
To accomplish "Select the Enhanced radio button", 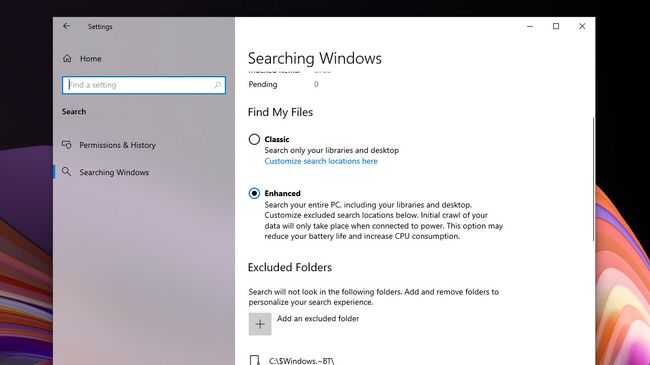I will (254, 193).
